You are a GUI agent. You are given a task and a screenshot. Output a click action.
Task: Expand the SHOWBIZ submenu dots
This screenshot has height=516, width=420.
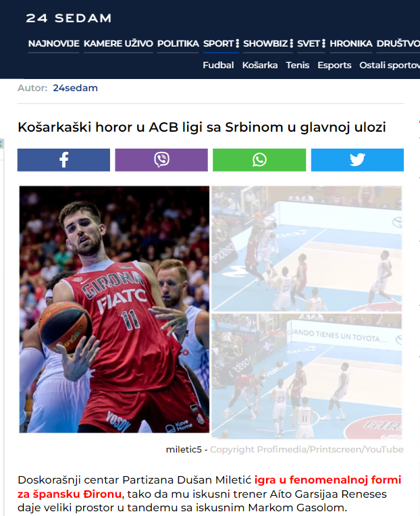tap(291, 43)
